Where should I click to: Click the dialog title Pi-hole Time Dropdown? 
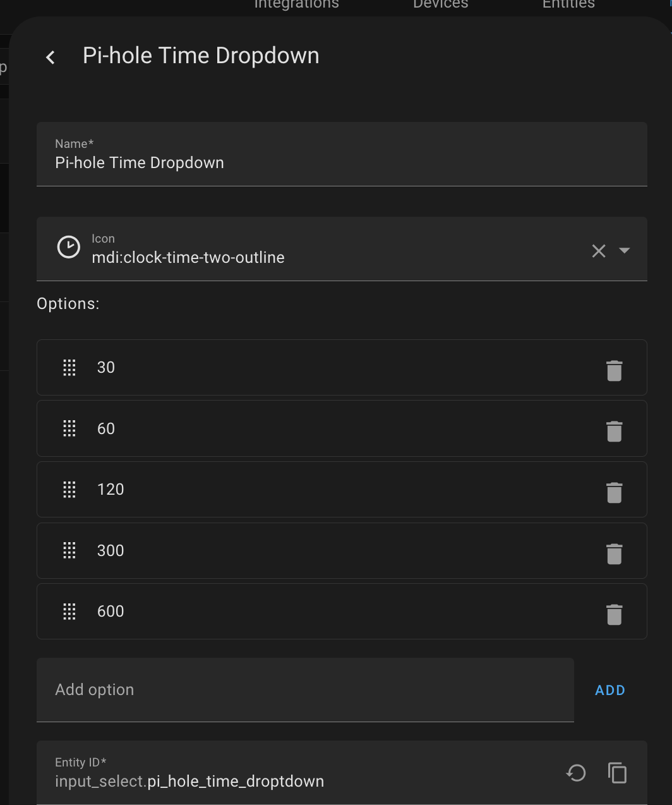[x=201, y=56]
